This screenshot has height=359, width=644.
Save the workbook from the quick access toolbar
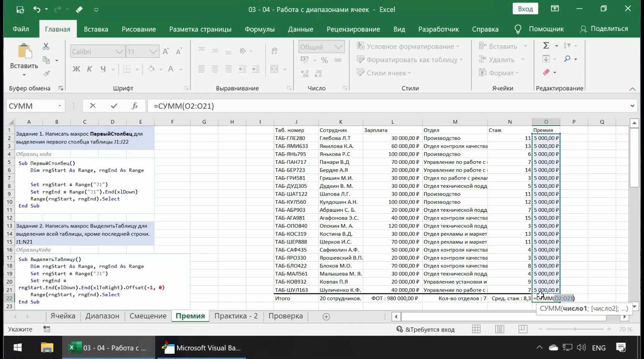coord(20,10)
